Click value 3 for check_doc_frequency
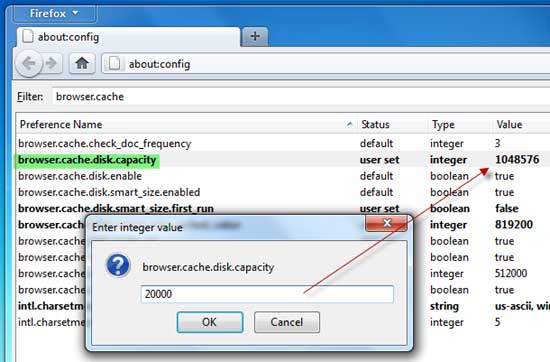This screenshot has width=550, height=362. (497, 143)
